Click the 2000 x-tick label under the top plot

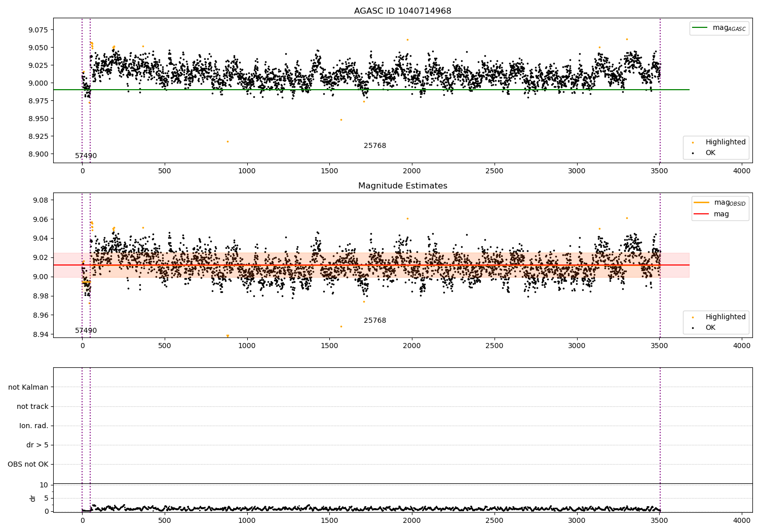tap(412, 171)
